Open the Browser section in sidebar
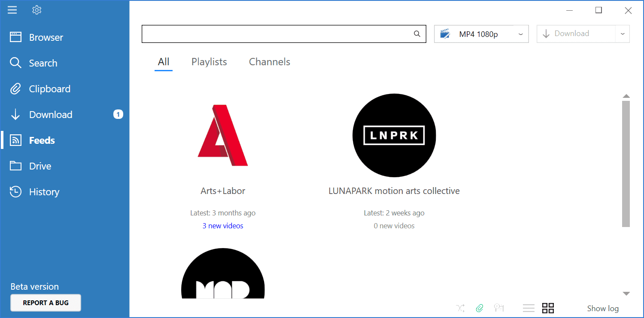Screen dimensions: 644x318 click(x=46, y=37)
